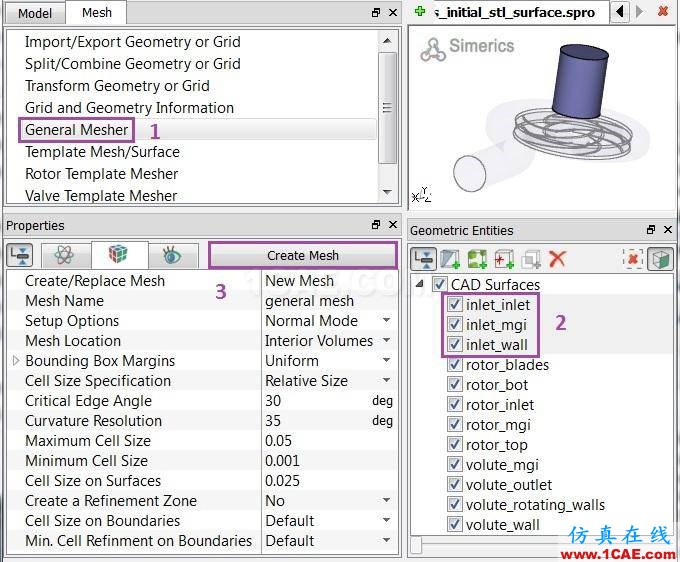The image size is (680, 562).
Task: Open the Mesh Location dropdown
Action: click(386, 340)
